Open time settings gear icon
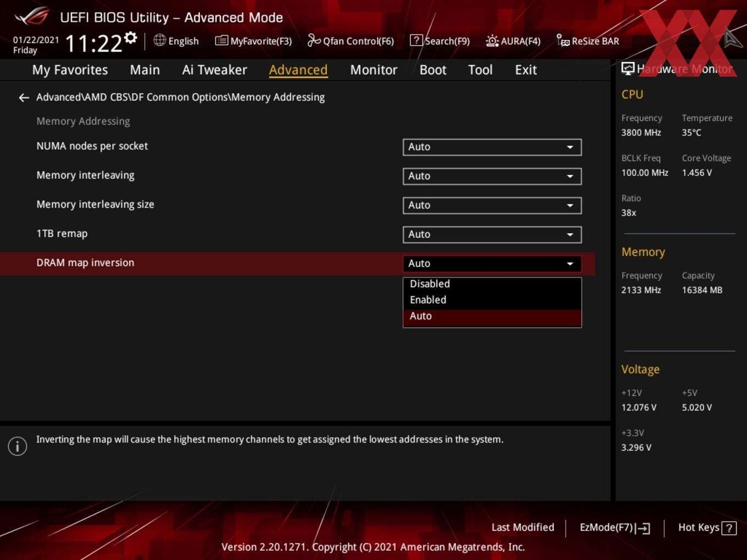Screen dimensions: 747x560 [131, 38]
